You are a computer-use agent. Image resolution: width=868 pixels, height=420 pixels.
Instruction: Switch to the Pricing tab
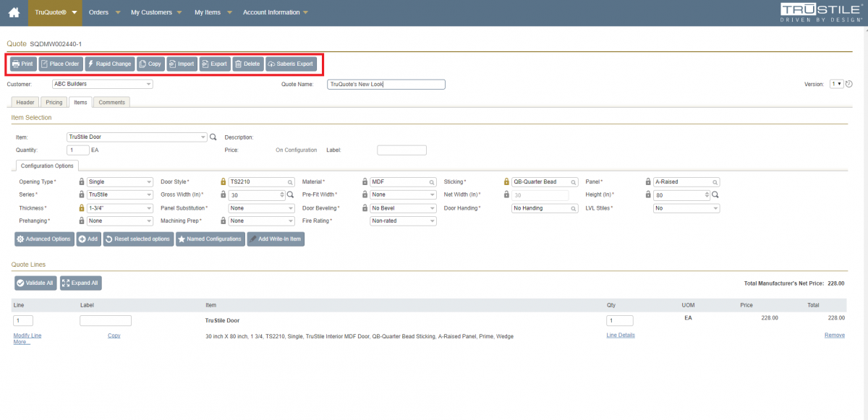point(54,103)
